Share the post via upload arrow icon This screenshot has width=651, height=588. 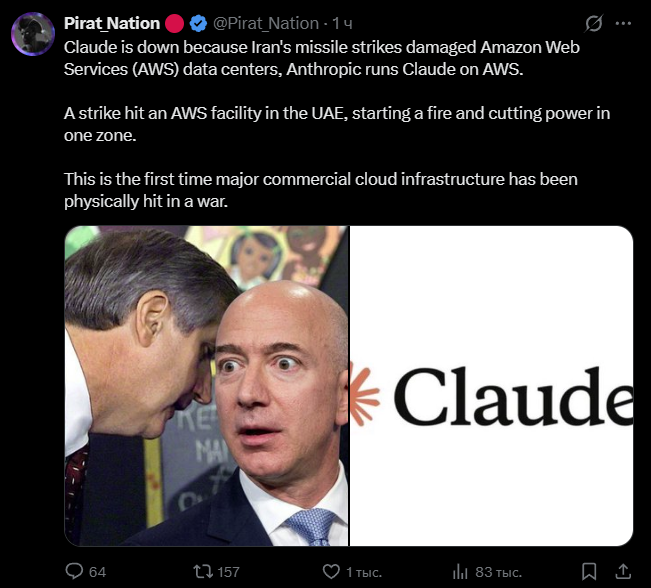(x=623, y=571)
